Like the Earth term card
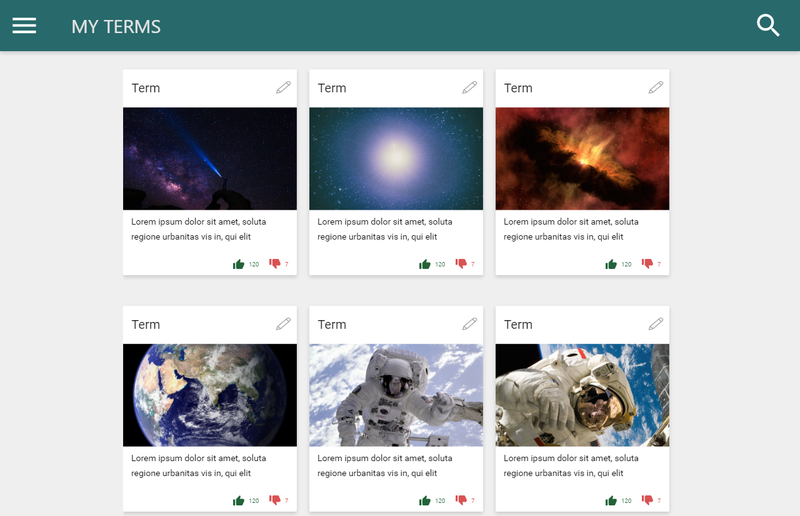 239,500
